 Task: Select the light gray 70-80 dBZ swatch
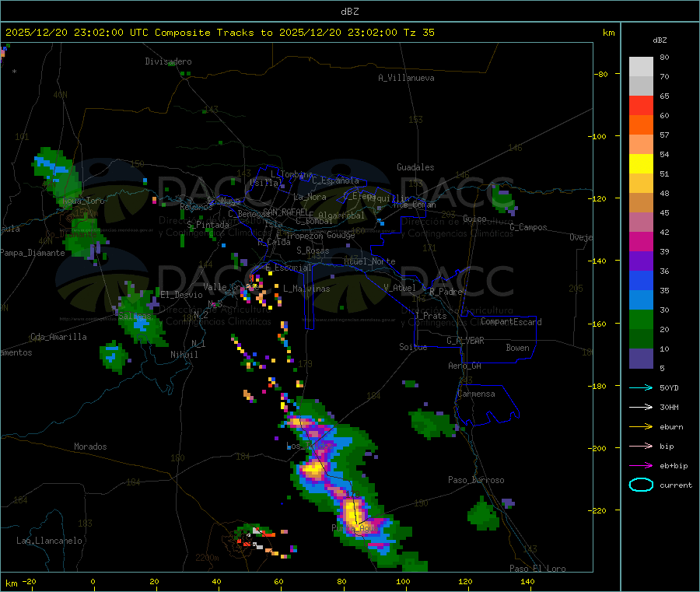coord(641,67)
